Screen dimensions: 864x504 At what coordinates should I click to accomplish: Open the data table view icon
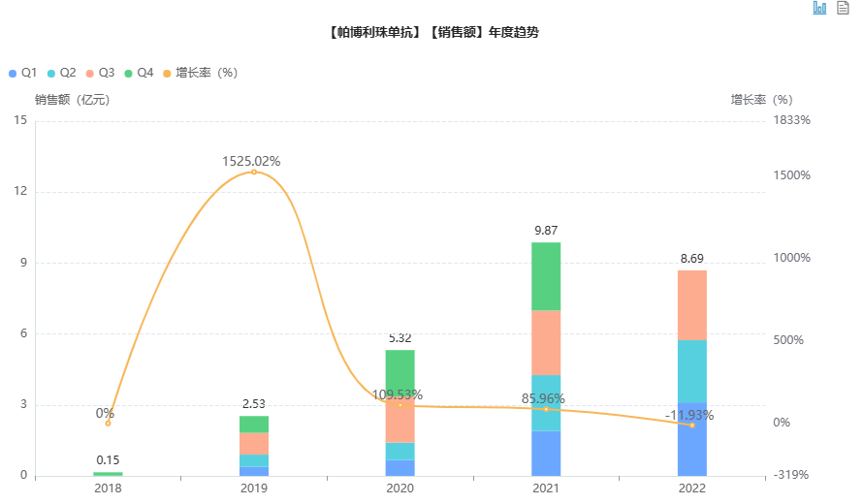point(844,8)
